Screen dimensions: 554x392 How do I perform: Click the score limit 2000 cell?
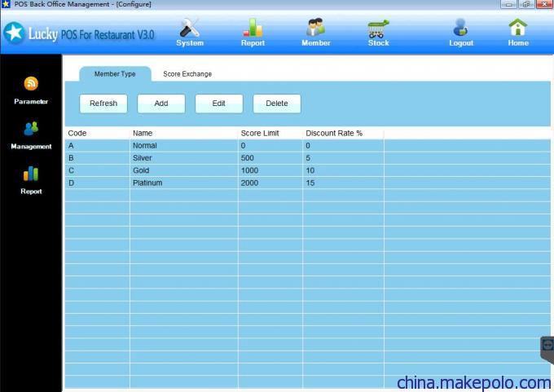coord(270,183)
